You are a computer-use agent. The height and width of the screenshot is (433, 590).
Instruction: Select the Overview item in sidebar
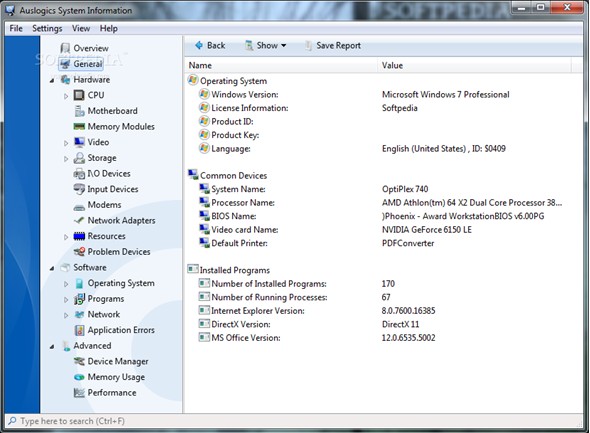click(x=85, y=48)
